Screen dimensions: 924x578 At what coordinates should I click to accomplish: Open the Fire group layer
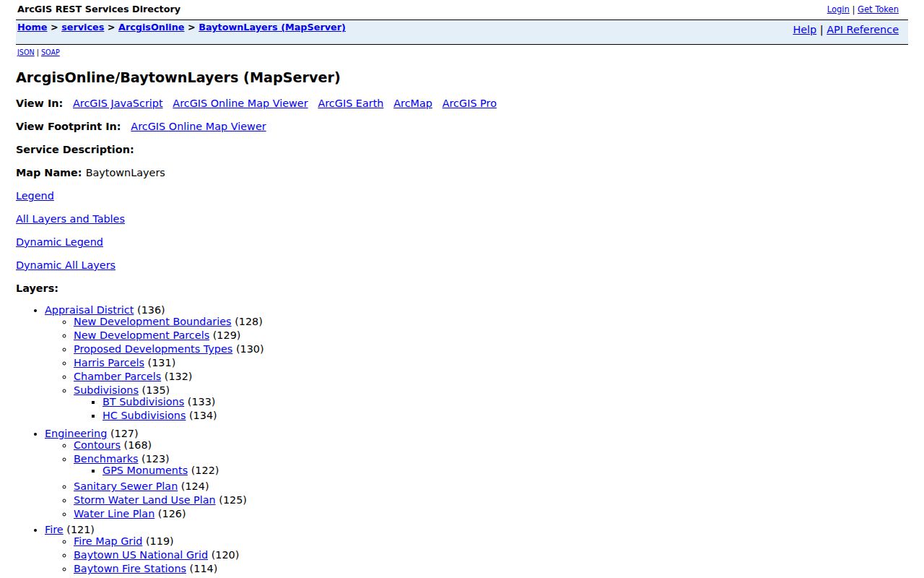pyautogui.click(x=54, y=530)
